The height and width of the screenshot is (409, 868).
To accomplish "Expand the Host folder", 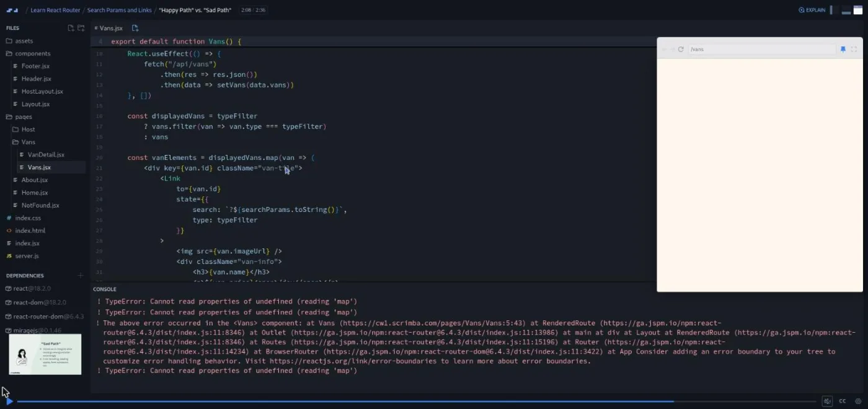I will (24, 130).
